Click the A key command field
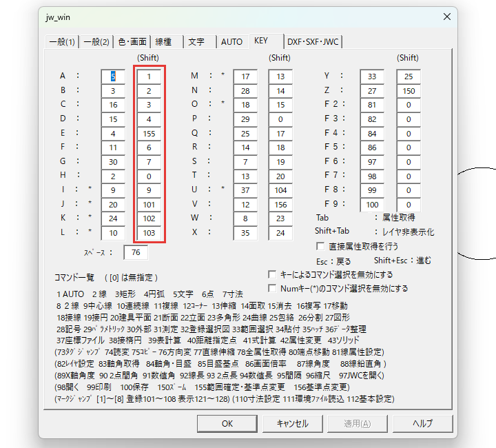 coord(113,77)
